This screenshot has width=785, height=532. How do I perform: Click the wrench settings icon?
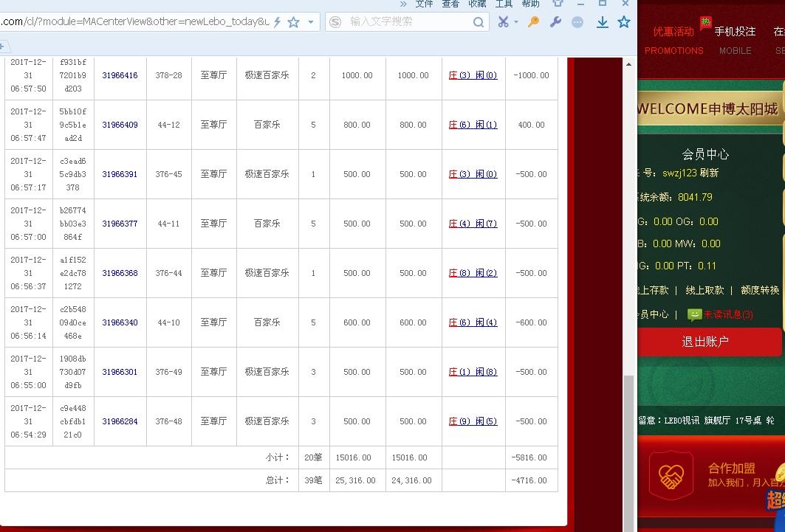555,23
